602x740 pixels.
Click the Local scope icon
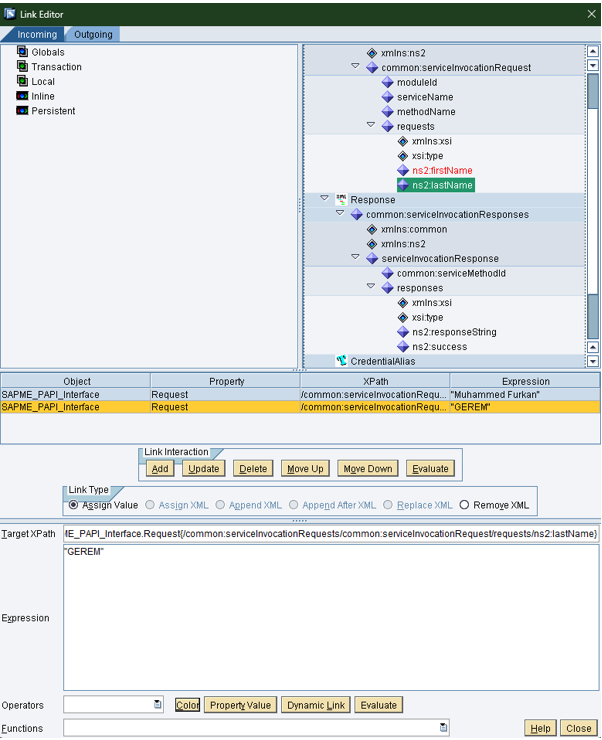22,82
